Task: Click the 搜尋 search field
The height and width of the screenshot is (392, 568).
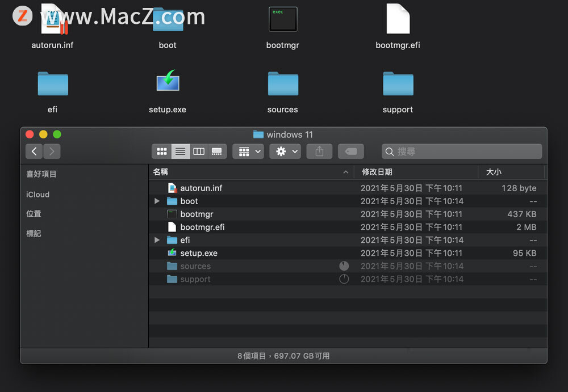Action: (462, 151)
